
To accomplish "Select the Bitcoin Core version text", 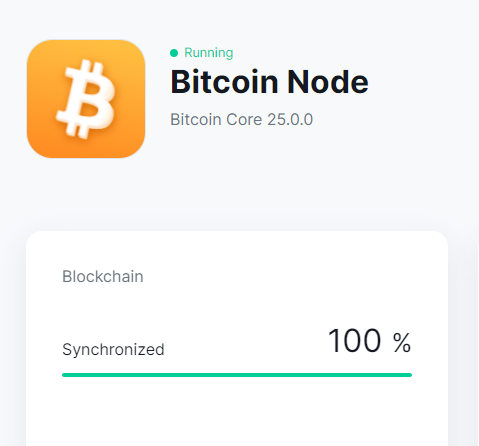I will (242, 119).
